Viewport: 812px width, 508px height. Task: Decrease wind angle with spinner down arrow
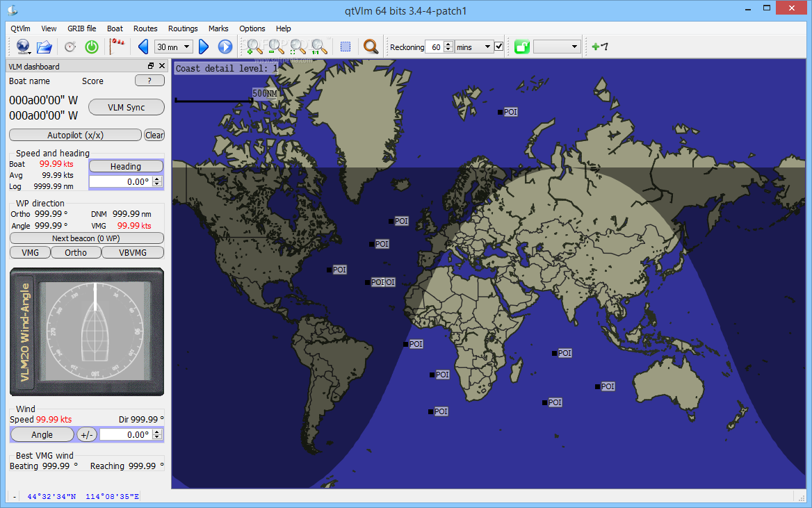coord(157,438)
